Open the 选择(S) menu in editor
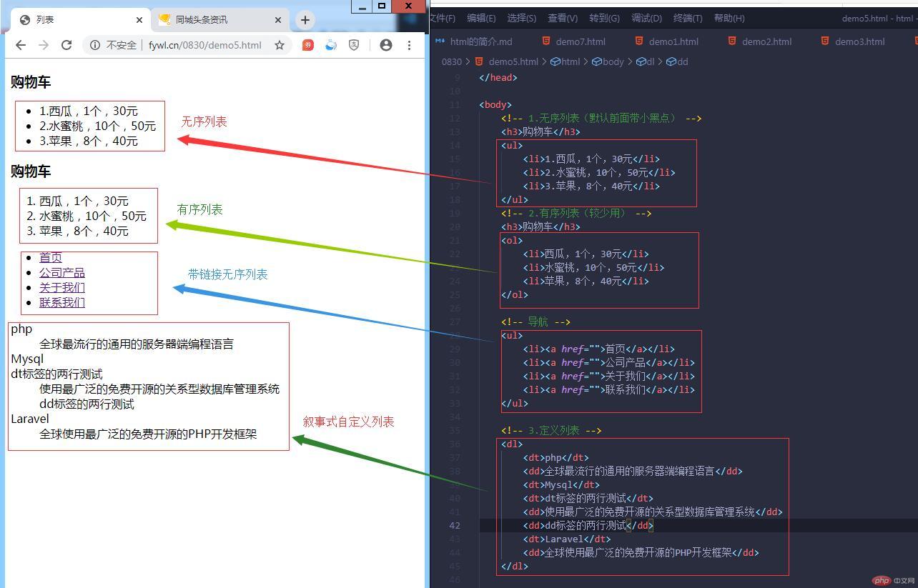The image size is (918, 588). pyautogui.click(x=522, y=18)
